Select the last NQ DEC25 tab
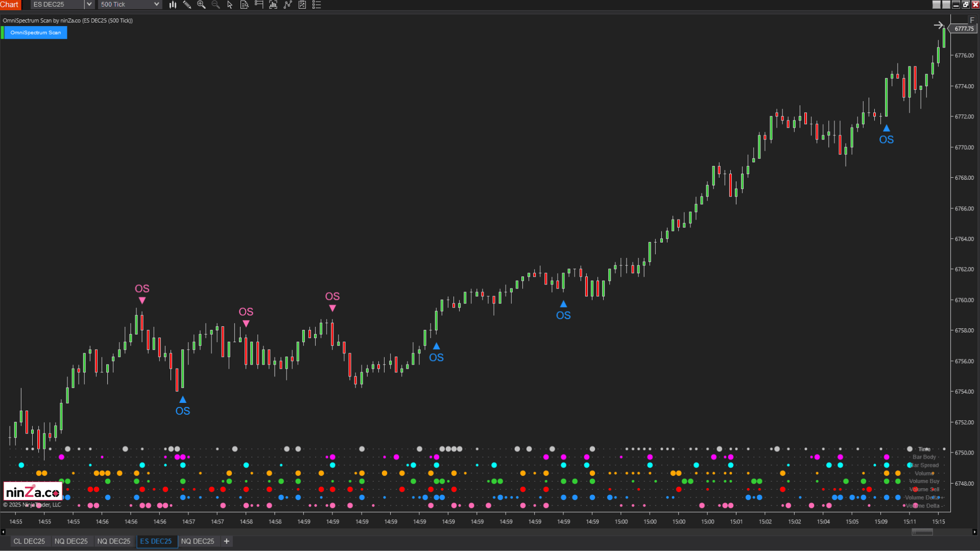 tap(198, 541)
